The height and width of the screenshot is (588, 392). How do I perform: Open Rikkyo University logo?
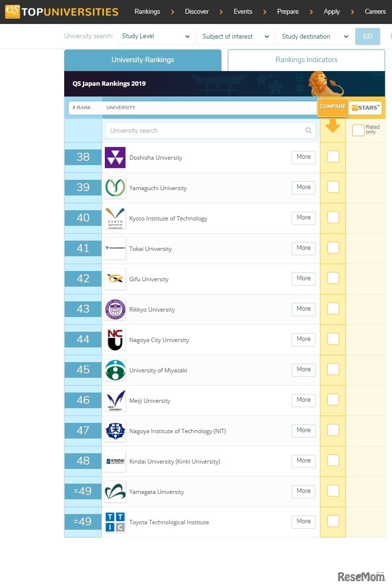(115, 309)
